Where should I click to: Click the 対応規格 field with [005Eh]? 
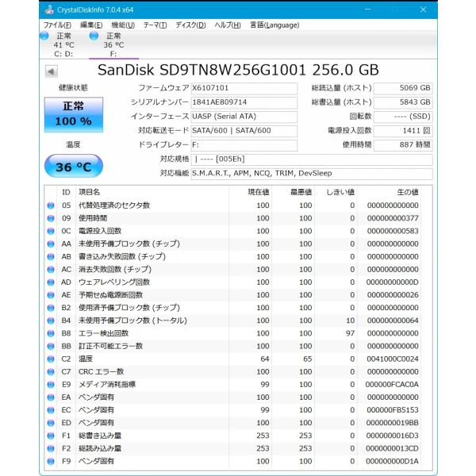click(x=312, y=159)
